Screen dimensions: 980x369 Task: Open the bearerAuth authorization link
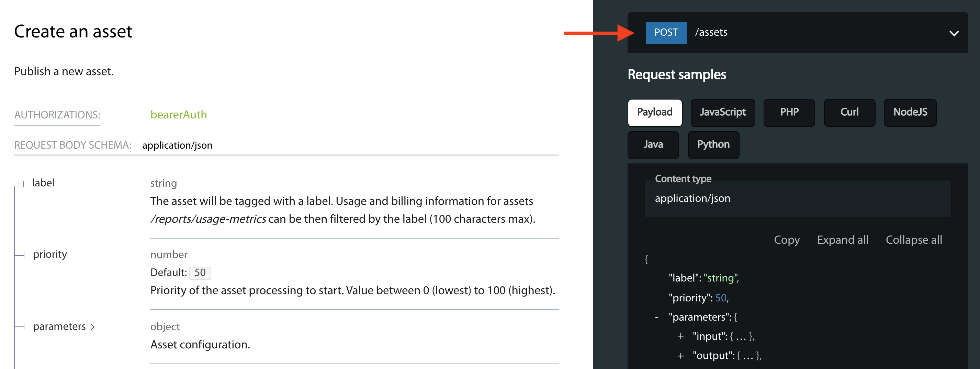pyautogui.click(x=178, y=114)
